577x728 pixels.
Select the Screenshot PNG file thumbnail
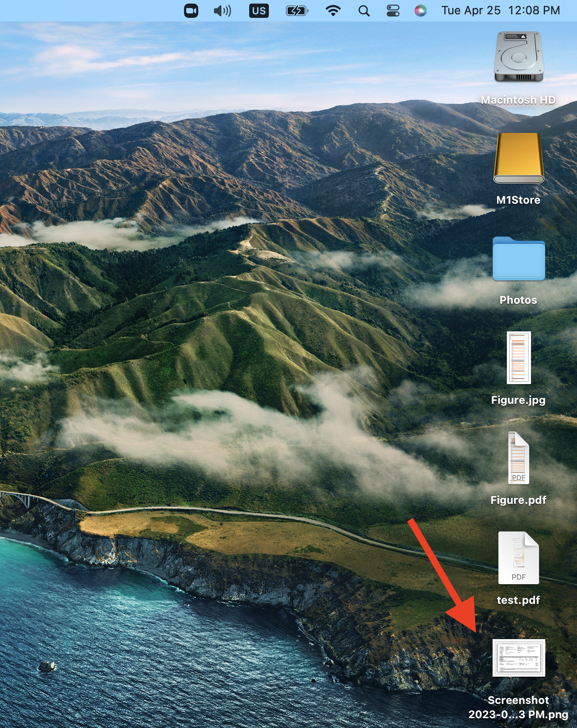click(x=518, y=658)
